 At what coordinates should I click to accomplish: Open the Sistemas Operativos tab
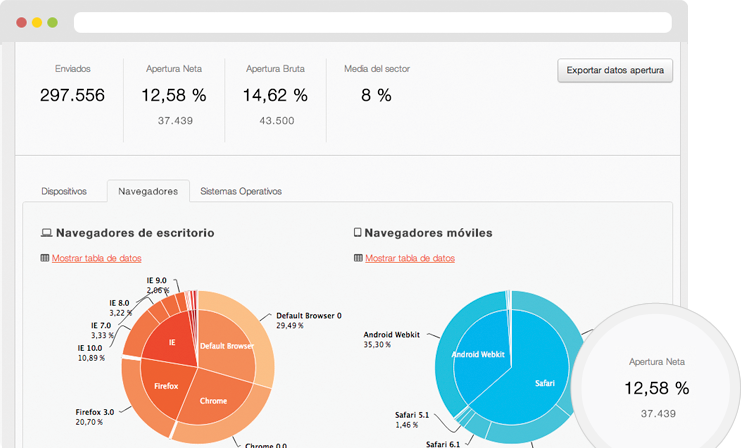(x=241, y=191)
